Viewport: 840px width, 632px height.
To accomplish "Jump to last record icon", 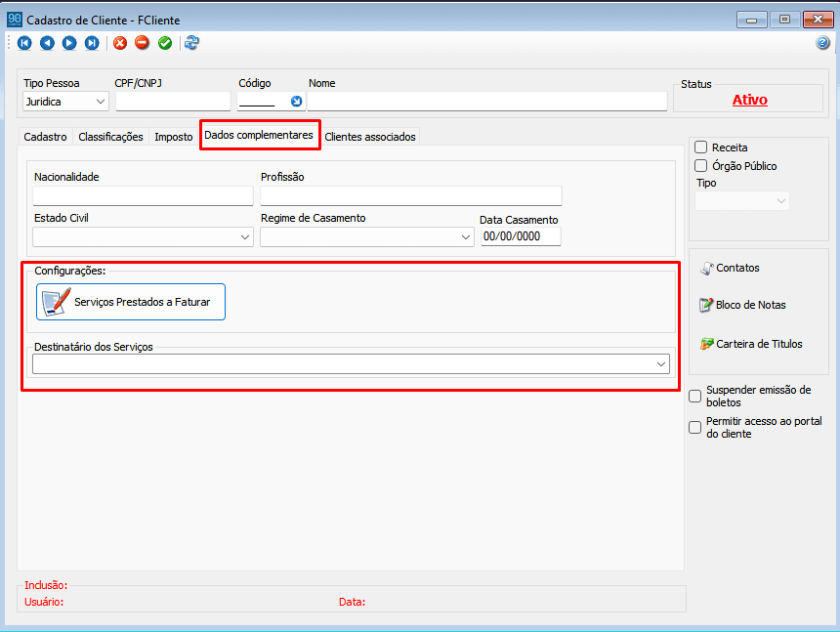I will coord(92,43).
